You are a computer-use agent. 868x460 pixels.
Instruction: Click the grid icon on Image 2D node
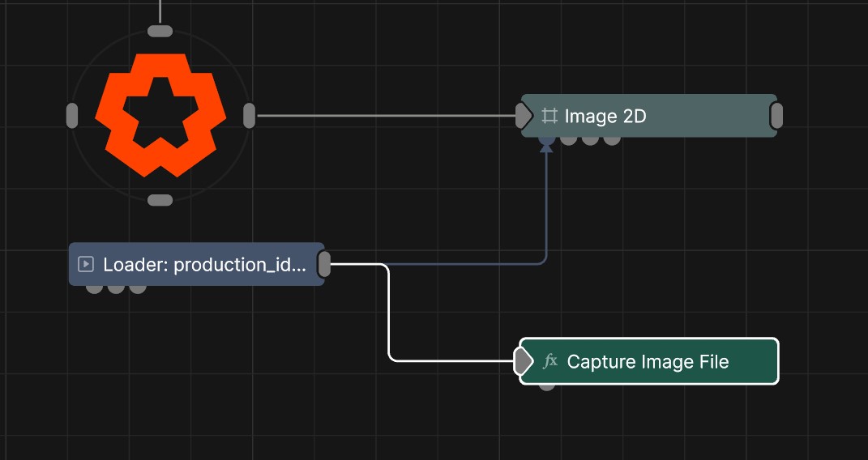point(549,116)
